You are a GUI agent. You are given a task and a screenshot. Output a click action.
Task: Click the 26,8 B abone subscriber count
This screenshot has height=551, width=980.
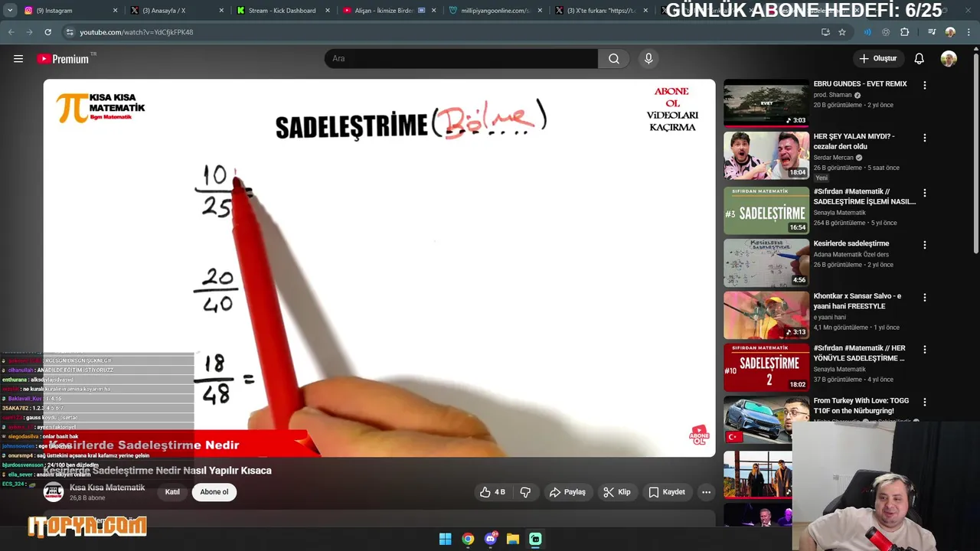coord(87,498)
